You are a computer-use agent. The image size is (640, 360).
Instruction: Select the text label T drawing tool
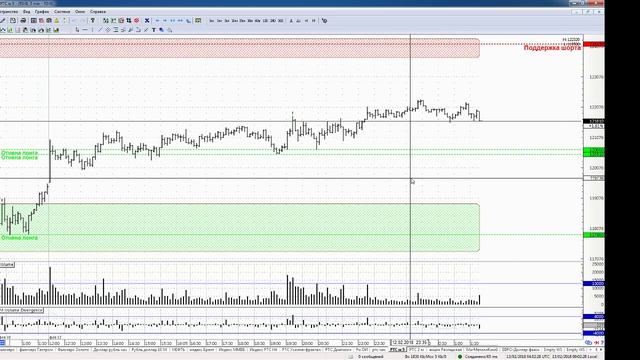point(154,30)
